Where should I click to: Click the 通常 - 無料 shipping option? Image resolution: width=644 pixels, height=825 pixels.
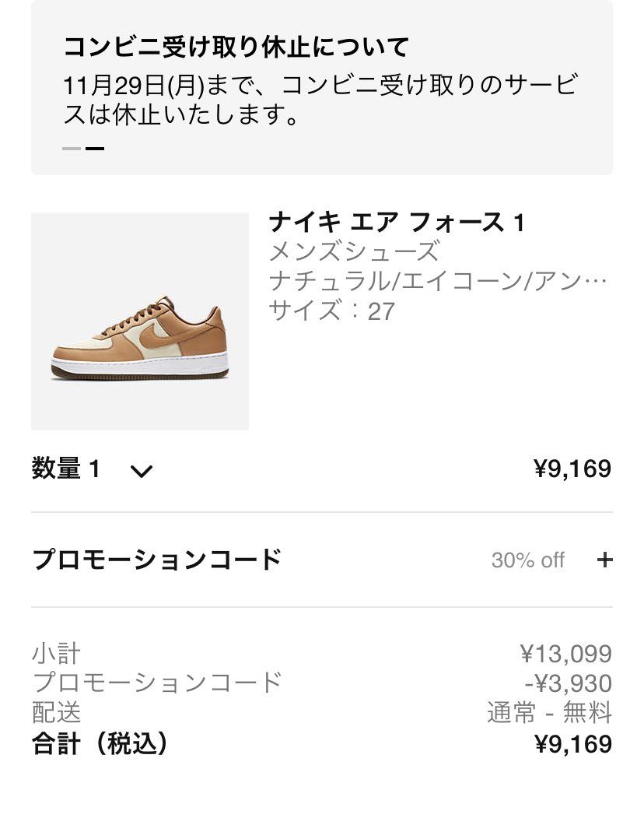coord(550,713)
